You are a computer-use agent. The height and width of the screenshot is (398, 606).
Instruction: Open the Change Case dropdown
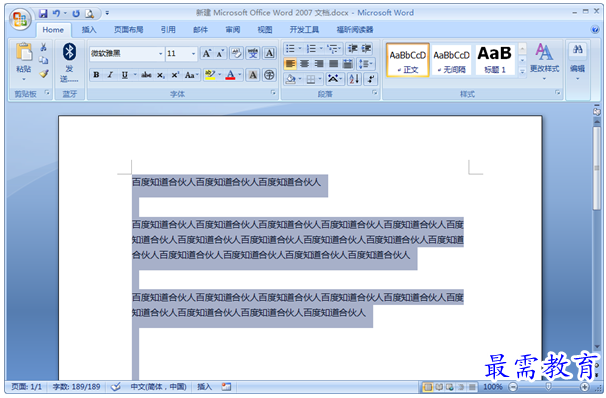[x=191, y=75]
